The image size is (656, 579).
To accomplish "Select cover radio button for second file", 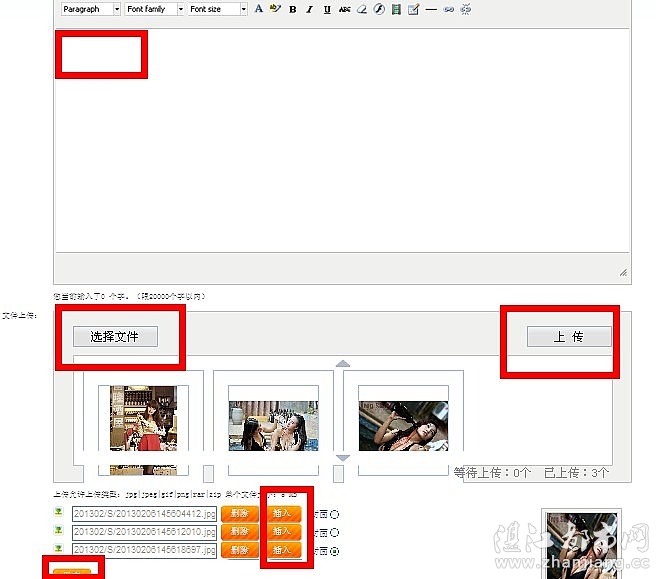I will (x=334, y=532).
